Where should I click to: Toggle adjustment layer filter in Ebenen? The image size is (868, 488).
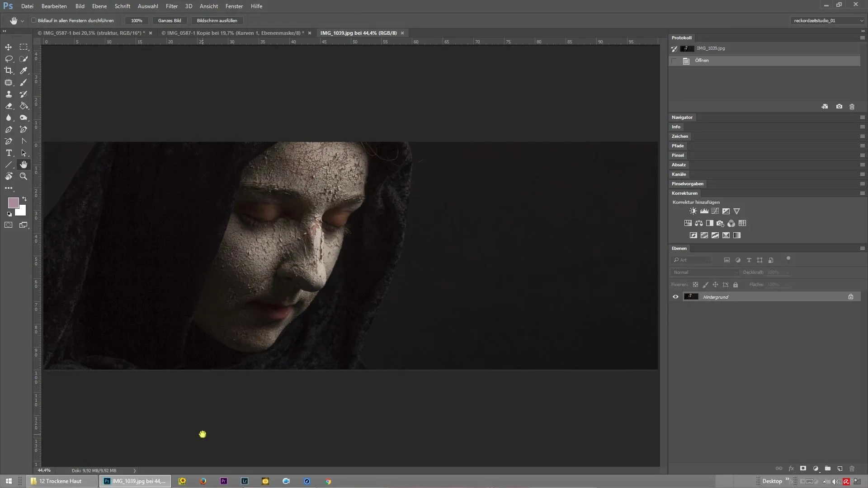click(738, 260)
